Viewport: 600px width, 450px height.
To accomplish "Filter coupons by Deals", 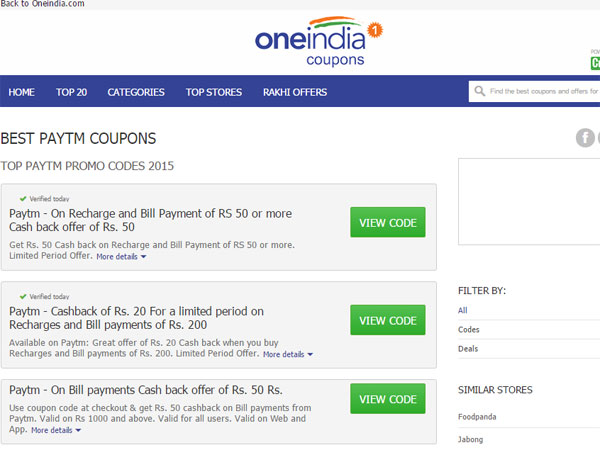I will tap(468, 348).
